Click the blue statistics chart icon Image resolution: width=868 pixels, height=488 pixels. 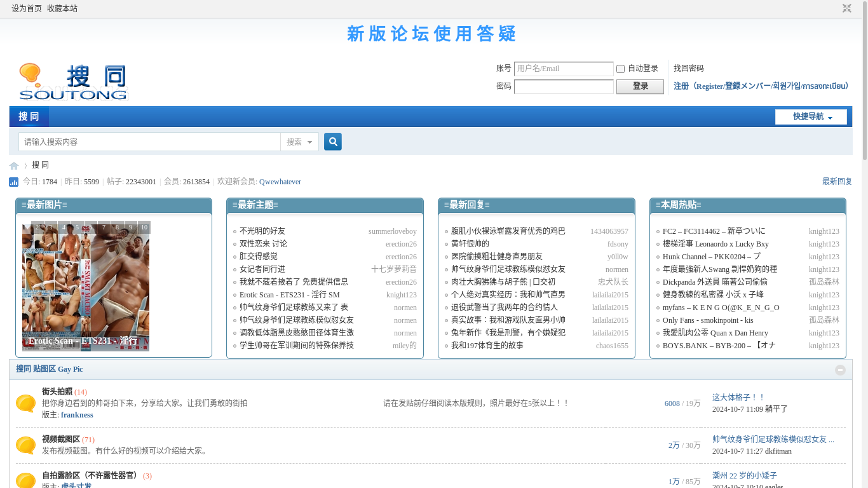14,182
